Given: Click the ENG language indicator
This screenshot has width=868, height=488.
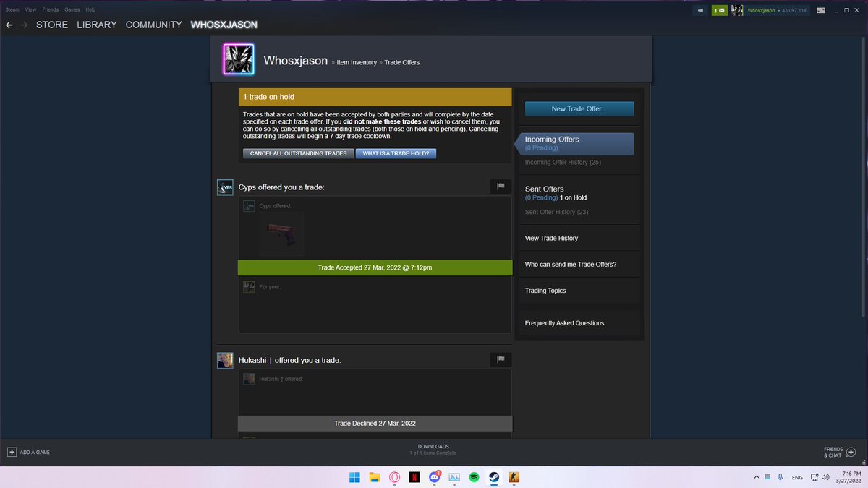Looking at the screenshot, I should click(797, 477).
